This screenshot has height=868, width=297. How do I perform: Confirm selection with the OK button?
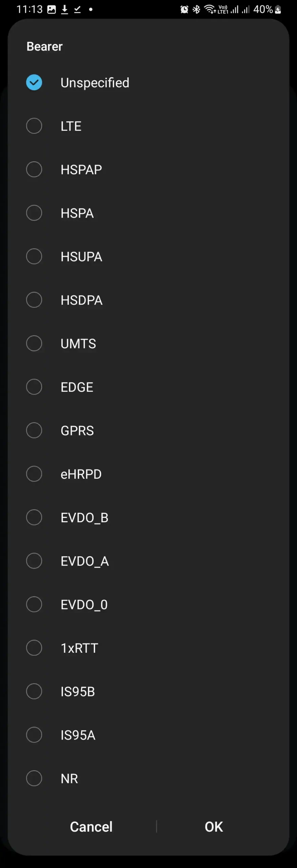[x=213, y=827]
